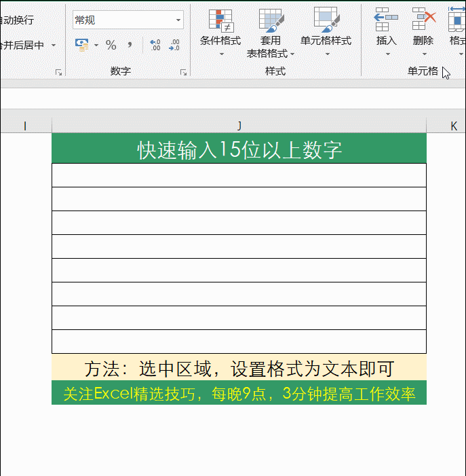Image resolution: width=466 pixels, height=476 pixels.
Task: Expand the accounting format dropdown arrow
Action: coord(96,45)
